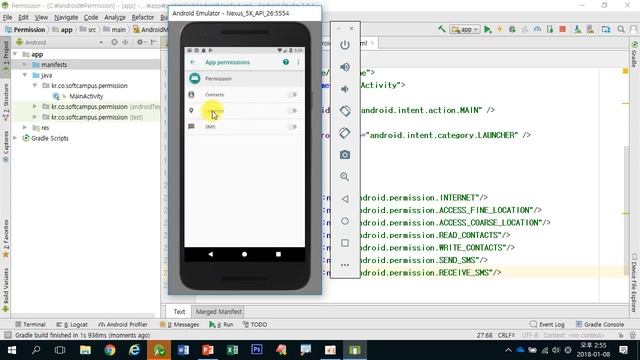Viewport: 640px width, 360px height.
Task: Expand the manifests folder
Action: click(24, 64)
